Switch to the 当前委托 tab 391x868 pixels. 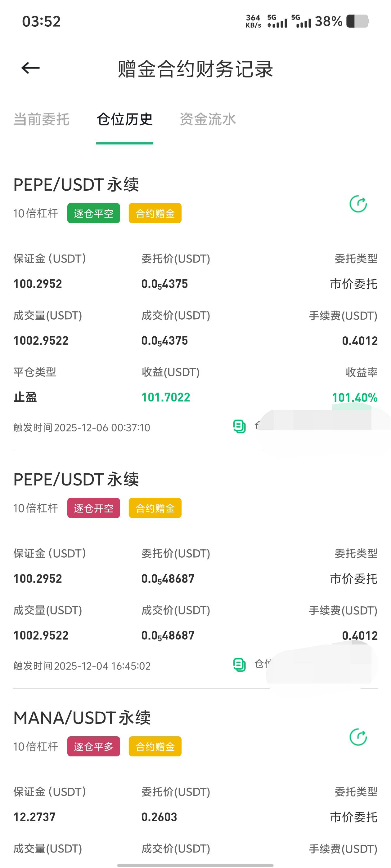point(42,119)
